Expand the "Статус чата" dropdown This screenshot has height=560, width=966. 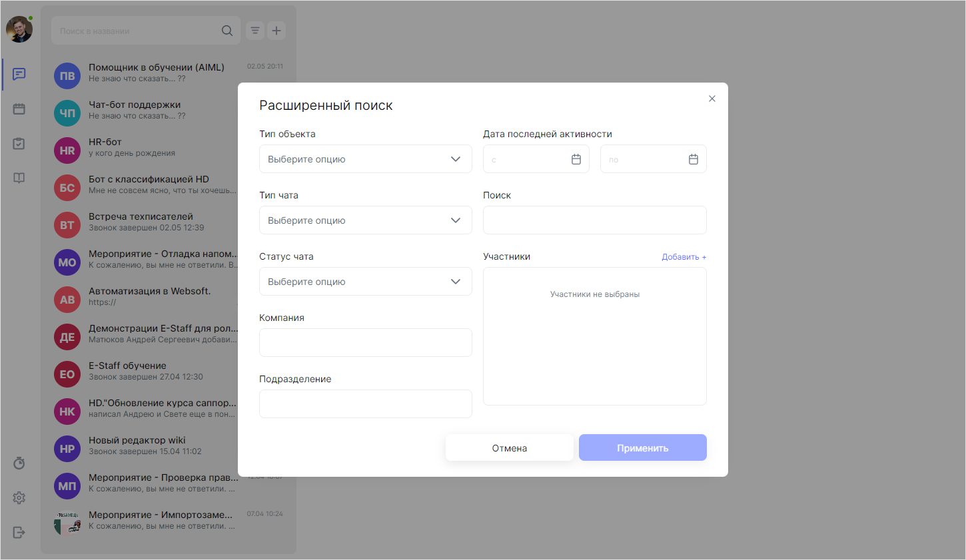tap(365, 282)
